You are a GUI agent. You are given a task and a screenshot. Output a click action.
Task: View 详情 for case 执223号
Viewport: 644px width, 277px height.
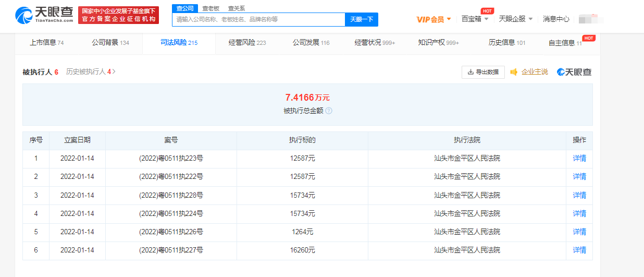(x=579, y=159)
